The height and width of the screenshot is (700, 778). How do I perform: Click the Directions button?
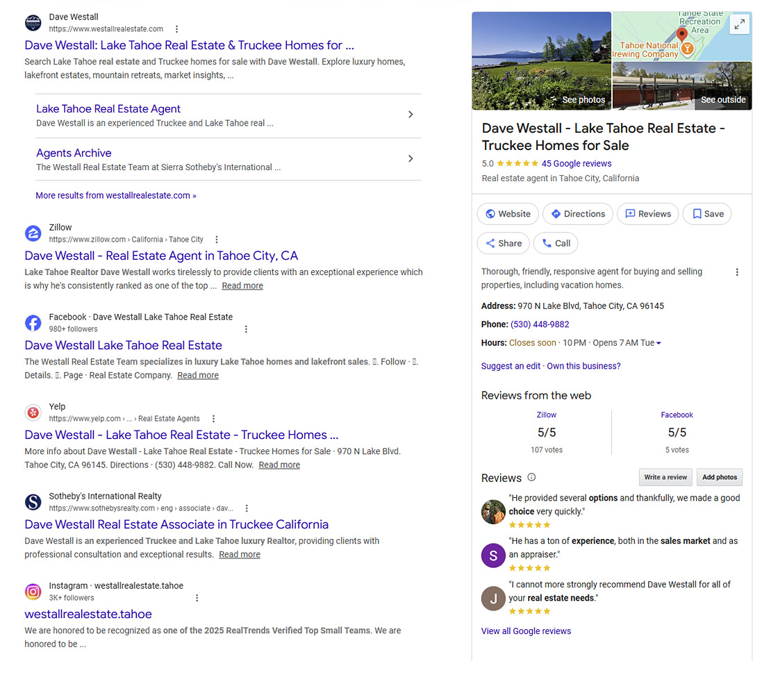pyautogui.click(x=578, y=214)
